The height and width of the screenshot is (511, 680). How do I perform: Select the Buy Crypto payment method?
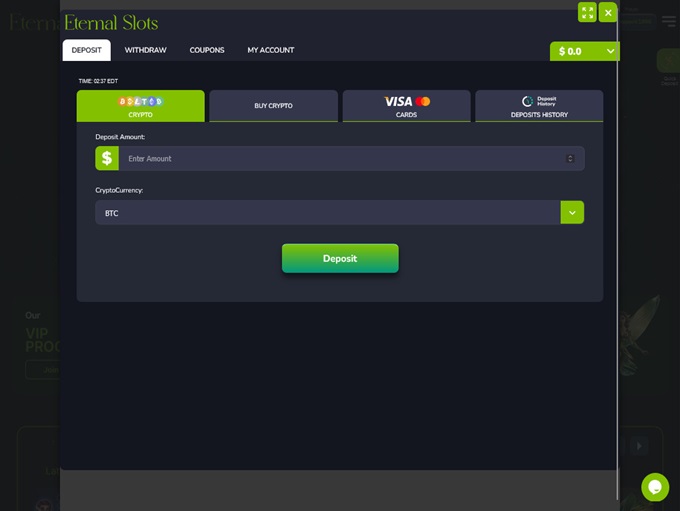tap(273, 106)
